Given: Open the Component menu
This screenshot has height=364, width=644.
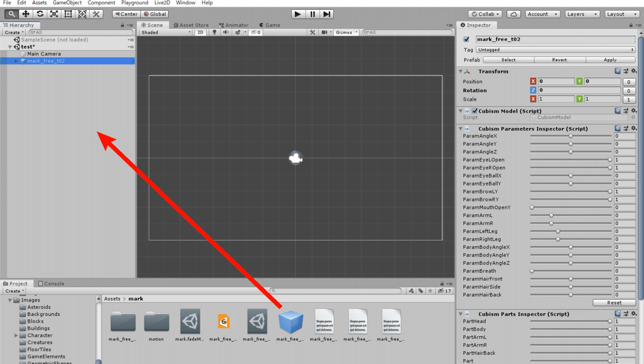Looking at the screenshot, I should (x=101, y=3).
